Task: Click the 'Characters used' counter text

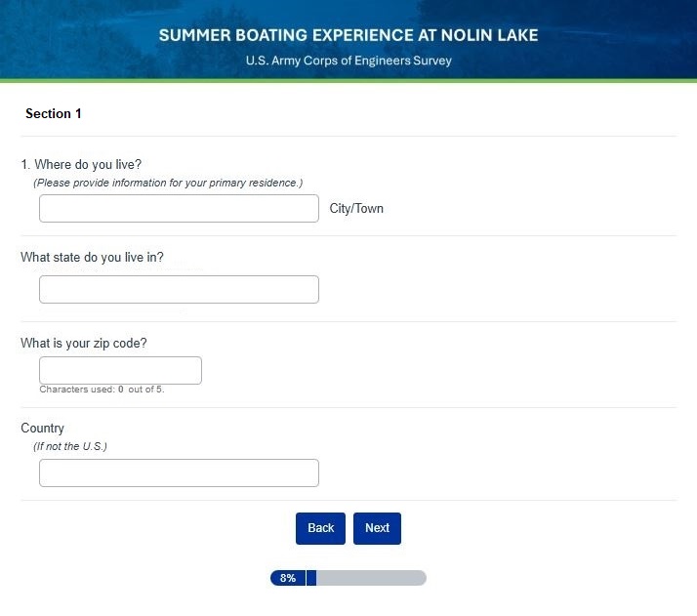Action: pyautogui.click(x=102, y=390)
